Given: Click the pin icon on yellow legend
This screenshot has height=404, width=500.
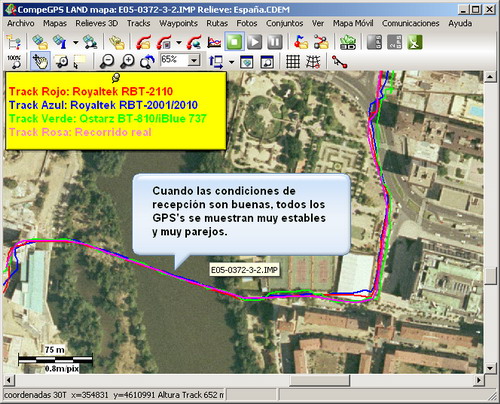Looking at the screenshot, I should 116,78.
